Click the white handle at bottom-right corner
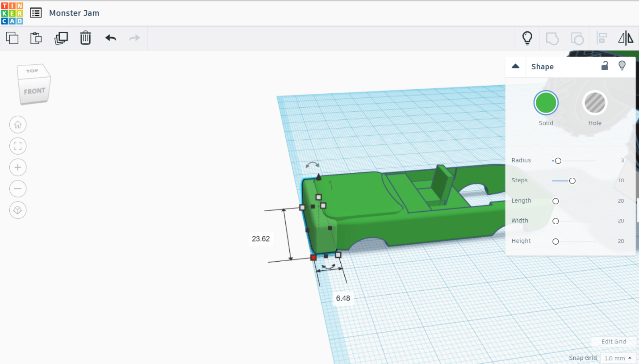The image size is (639, 364). click(338, 255)
